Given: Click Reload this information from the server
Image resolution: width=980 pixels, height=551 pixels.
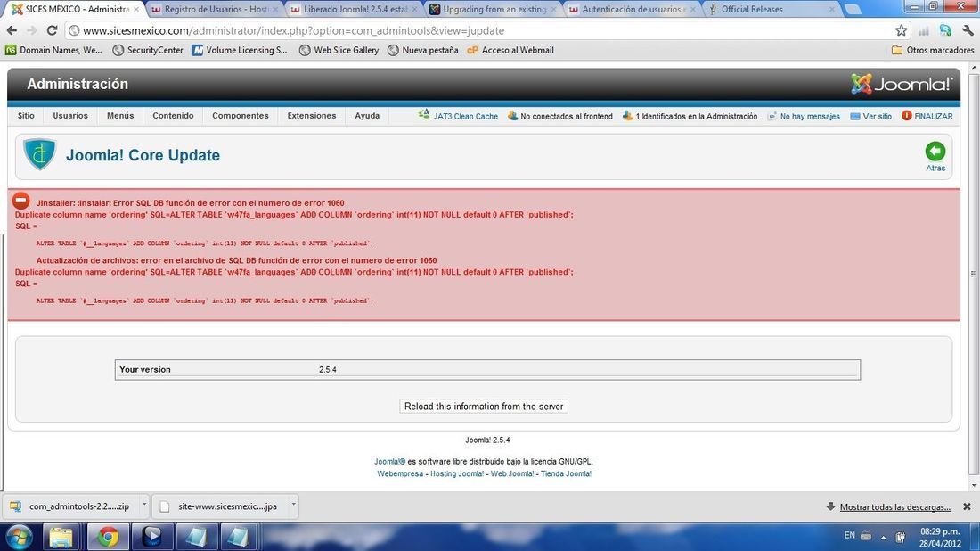Looking at the screenshot, I should (x=484, y=407).
